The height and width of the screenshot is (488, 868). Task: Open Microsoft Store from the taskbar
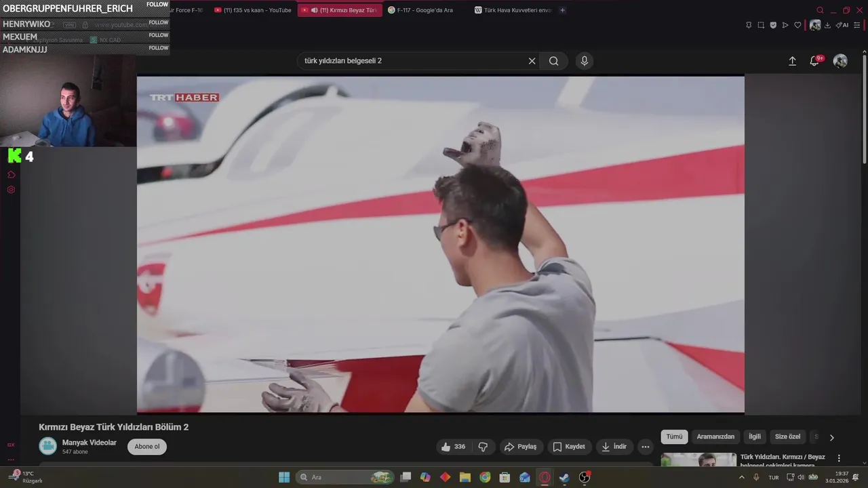(505, 477)
